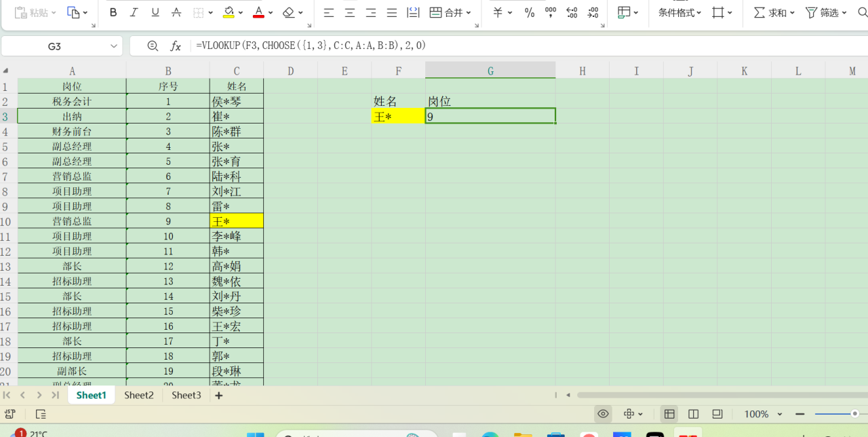Apply red font color
Screen dimensions: 868x437
click(258, 12)
